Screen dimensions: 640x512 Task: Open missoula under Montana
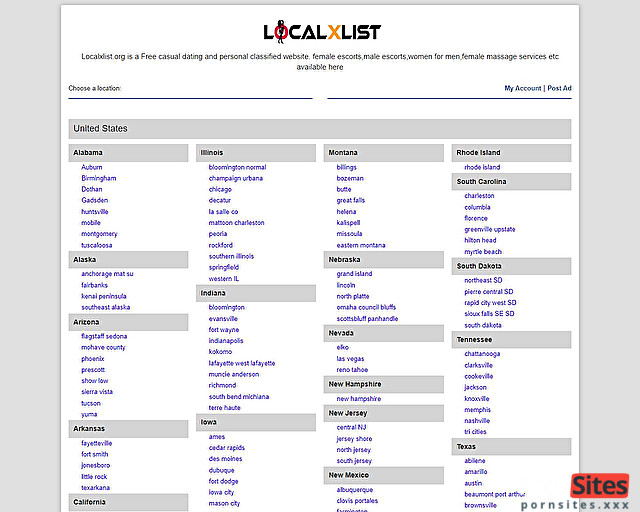349,234
